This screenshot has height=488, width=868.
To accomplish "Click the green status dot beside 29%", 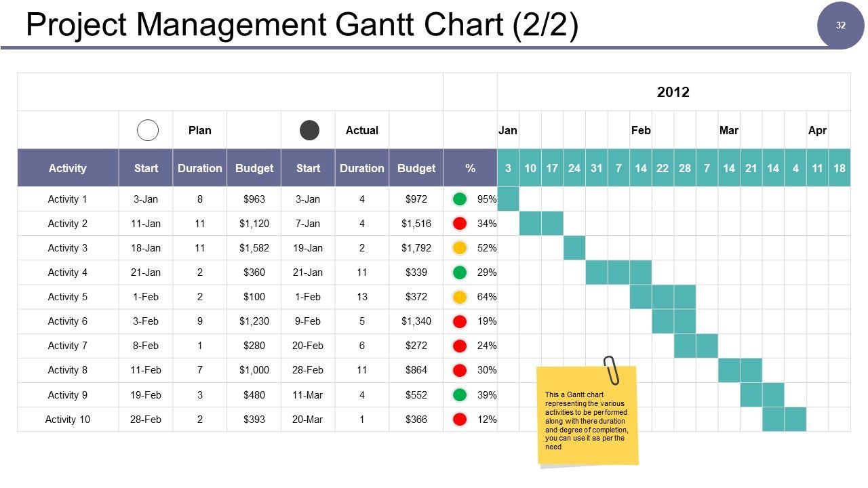I will tap(460, 272).
